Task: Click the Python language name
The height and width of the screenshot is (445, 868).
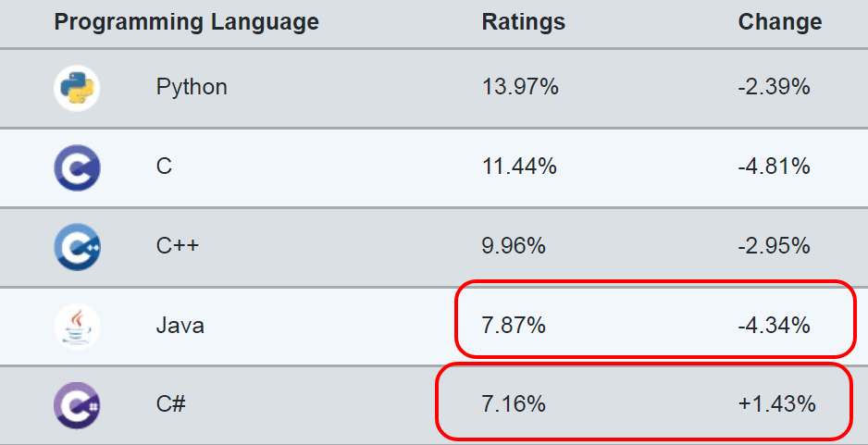Action: 192,88
